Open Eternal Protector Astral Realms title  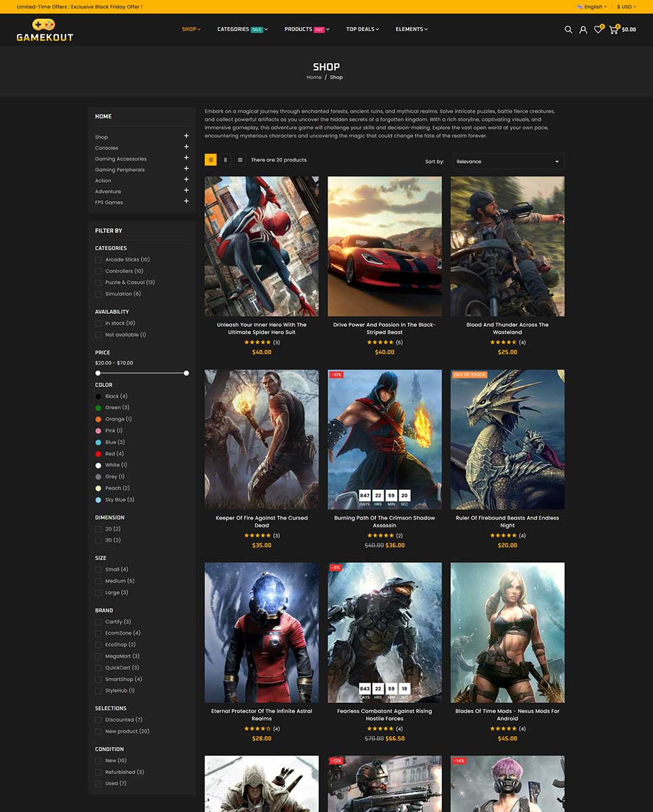tap(262, 715)
